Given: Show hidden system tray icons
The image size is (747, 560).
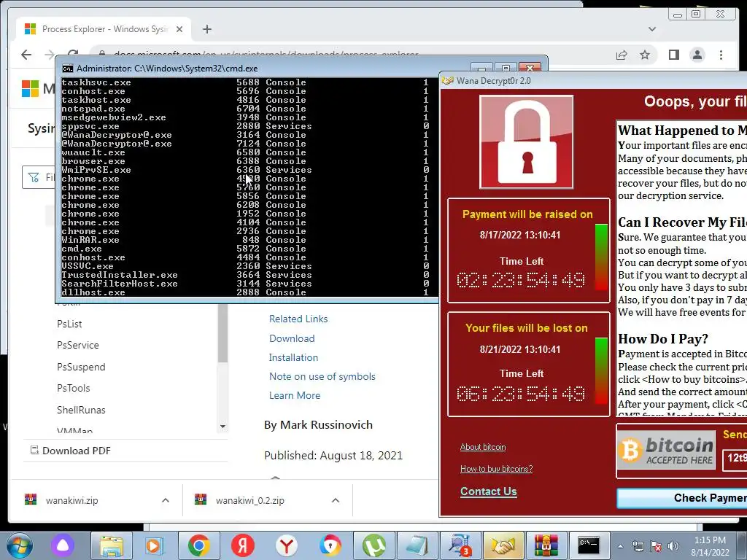Looking at the screenshot, I should tap(620, 546).
